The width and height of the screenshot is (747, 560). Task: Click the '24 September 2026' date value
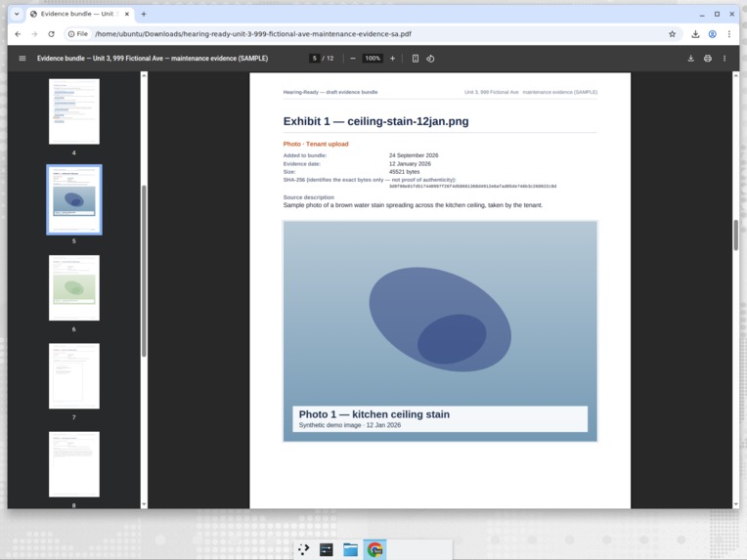tap(414, 155)
